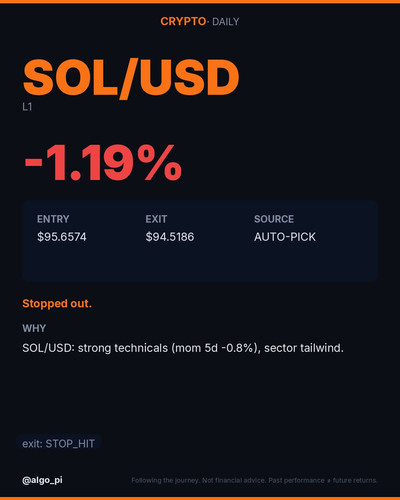Open the @algo_pi handle
Screen dimensions: 400x500
[42, 480]
